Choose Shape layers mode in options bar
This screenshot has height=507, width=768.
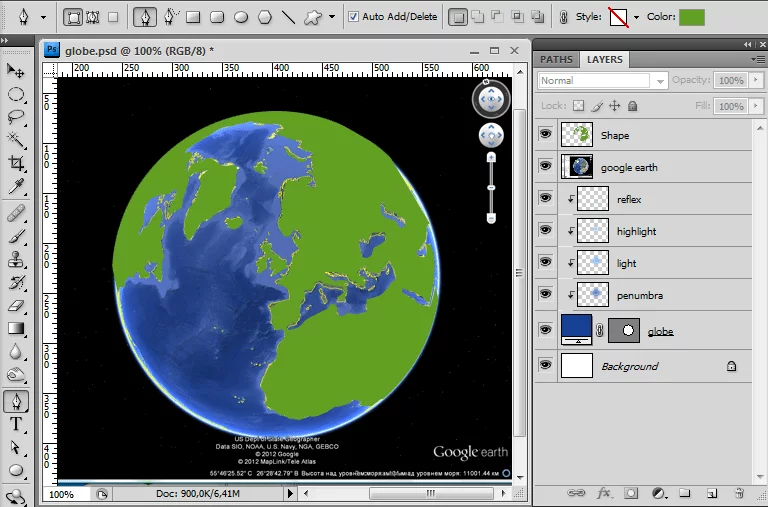pyautogui.click(x=72, y=18)
